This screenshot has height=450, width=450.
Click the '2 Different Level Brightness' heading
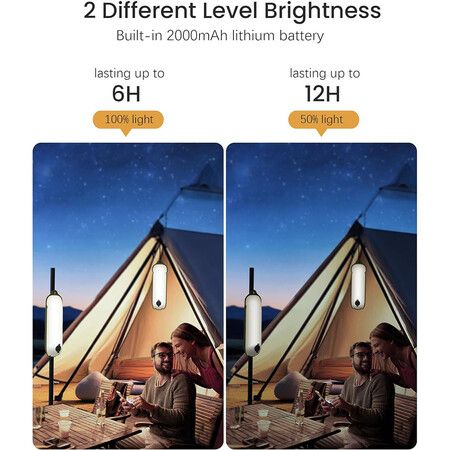pyautogui.click(x=232, y=11)
